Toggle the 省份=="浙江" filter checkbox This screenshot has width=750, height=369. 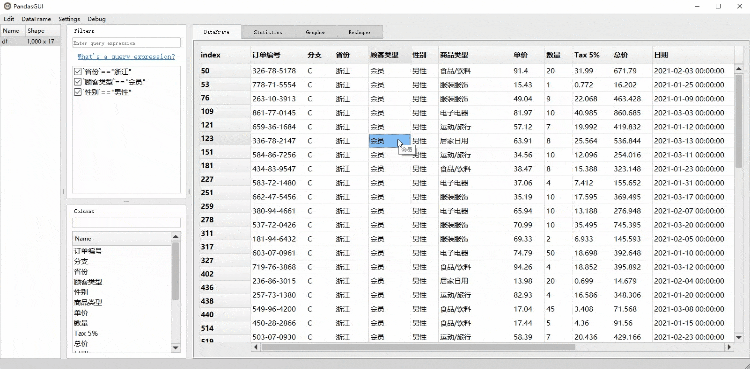78,71
